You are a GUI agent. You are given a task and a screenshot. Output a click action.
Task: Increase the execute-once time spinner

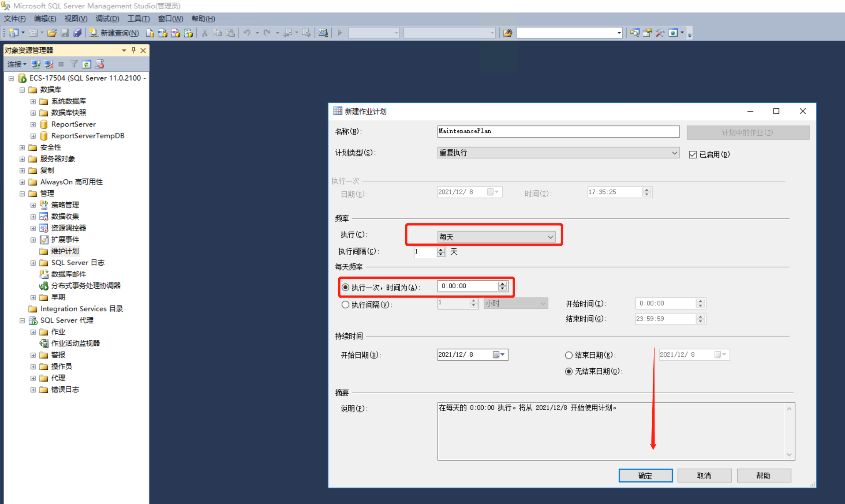502,284
